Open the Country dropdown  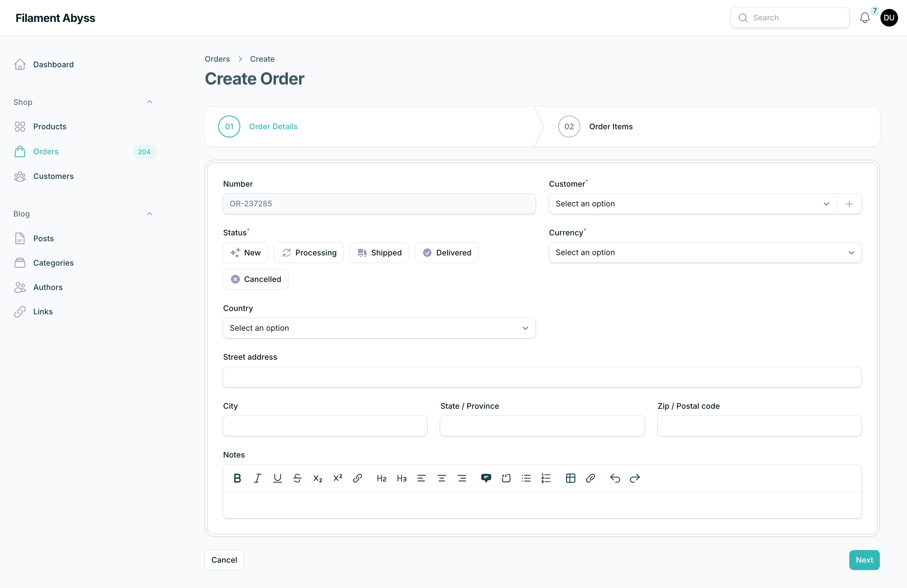[379, 328]
